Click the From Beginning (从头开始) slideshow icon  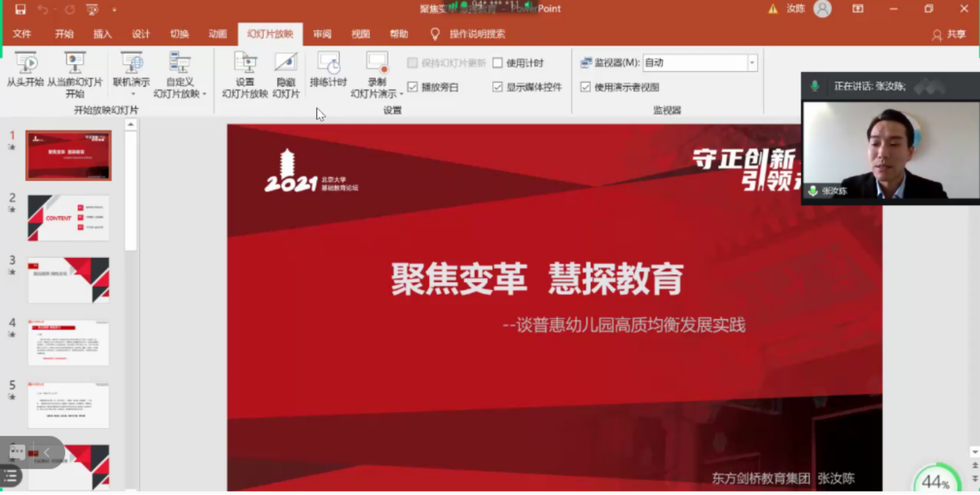click(26, 64)
